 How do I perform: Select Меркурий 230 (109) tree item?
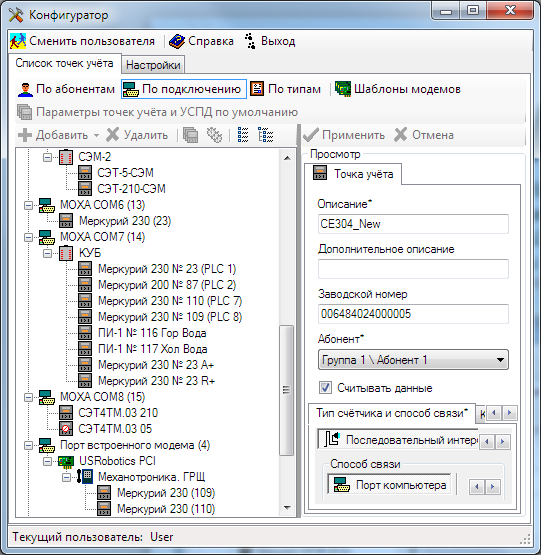[166, 493]
